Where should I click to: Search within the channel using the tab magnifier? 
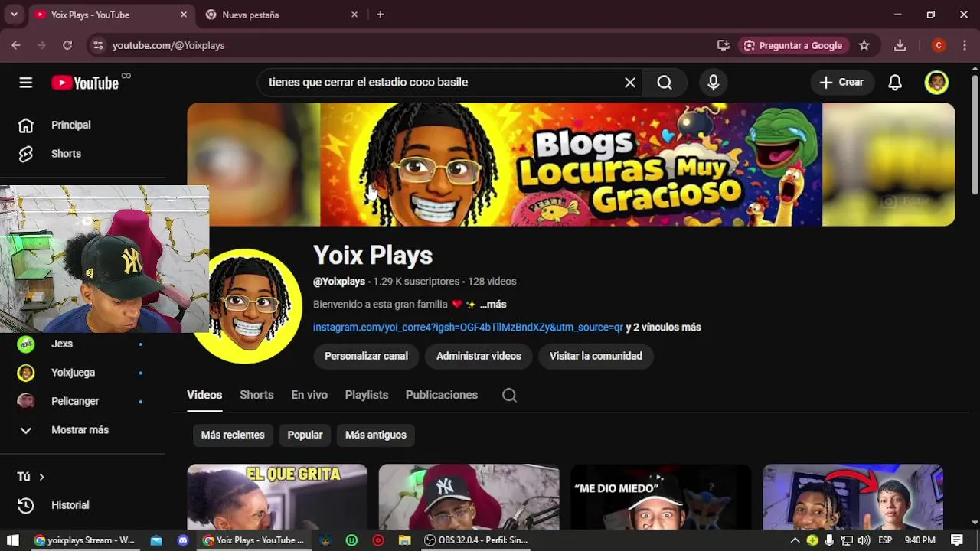tap(509, 395)
